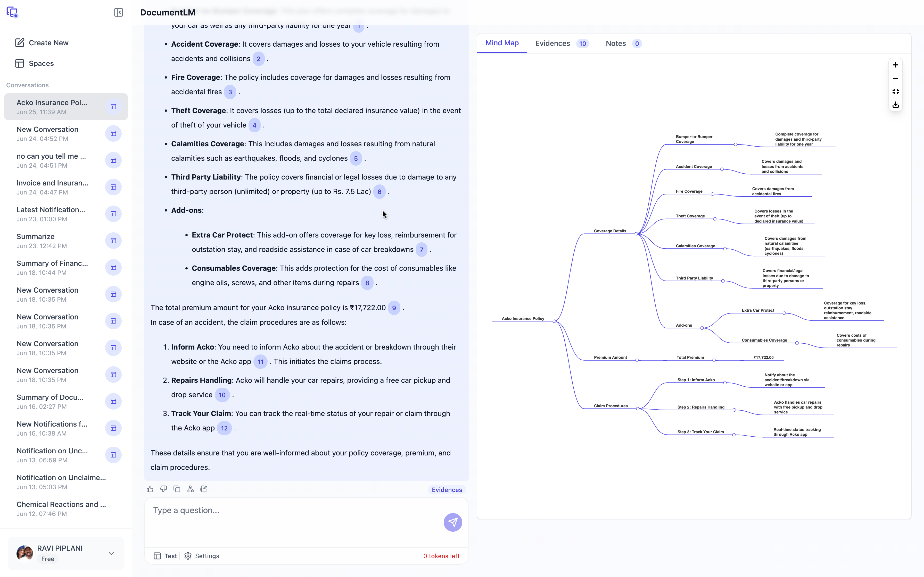Click the thumbs up feedback icon
Image resolution: width=924 pixels, height=577 pixels.
pyautogui.click(x=150, y=489)
